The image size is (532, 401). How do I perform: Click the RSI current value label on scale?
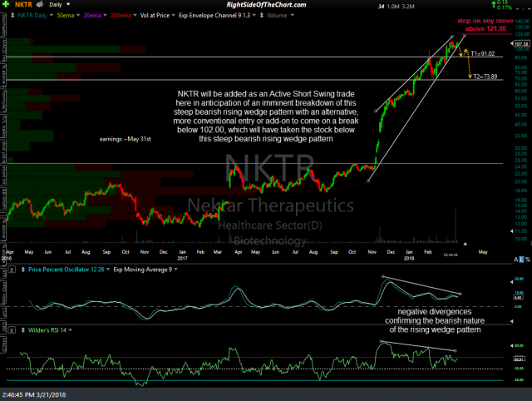[x=519, y=359]
